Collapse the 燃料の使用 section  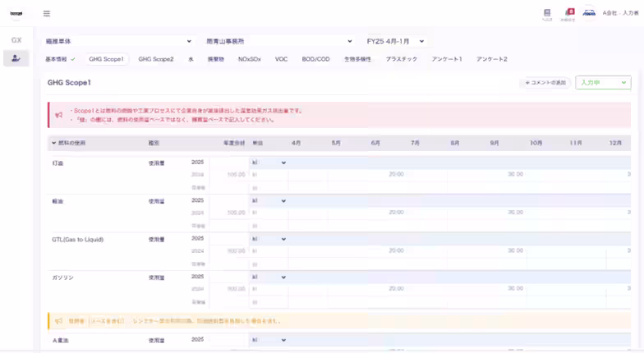coord(54,143)
